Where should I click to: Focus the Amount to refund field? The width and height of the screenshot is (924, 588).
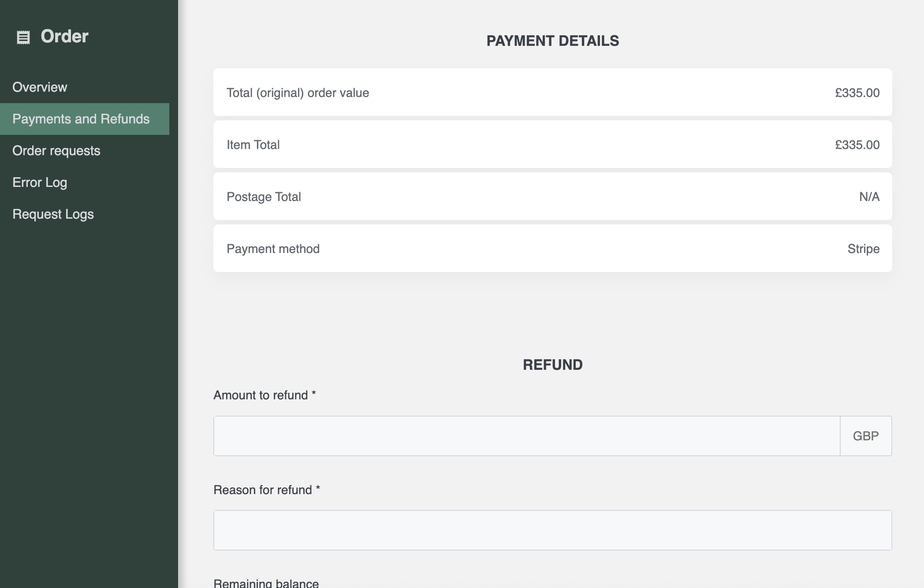526,436
